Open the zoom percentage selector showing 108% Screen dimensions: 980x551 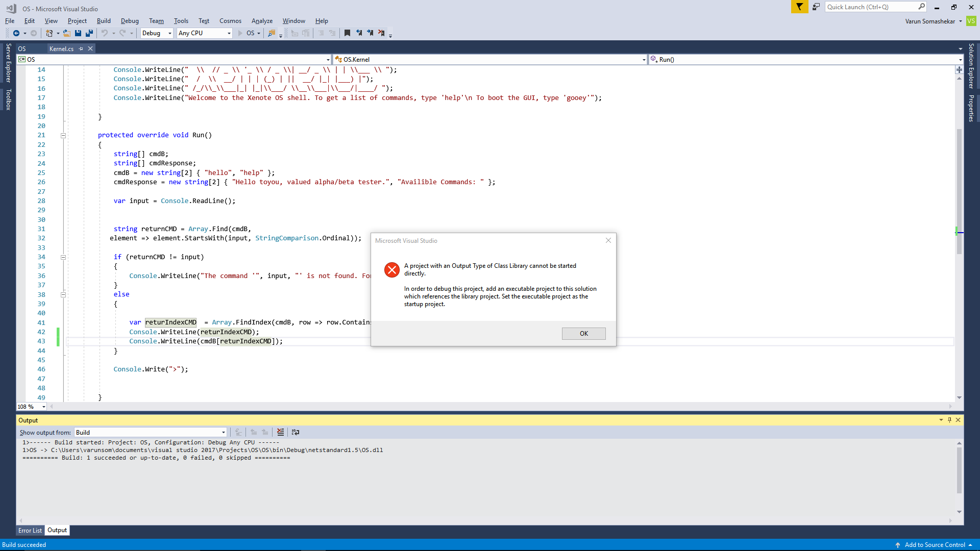click(42, 407)
